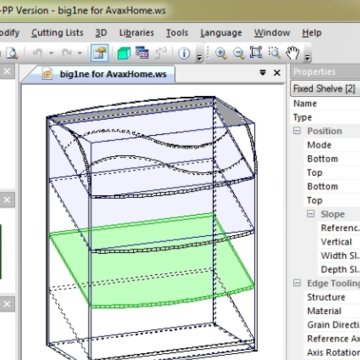
Task: Select the Material property row
Action: 332,311
